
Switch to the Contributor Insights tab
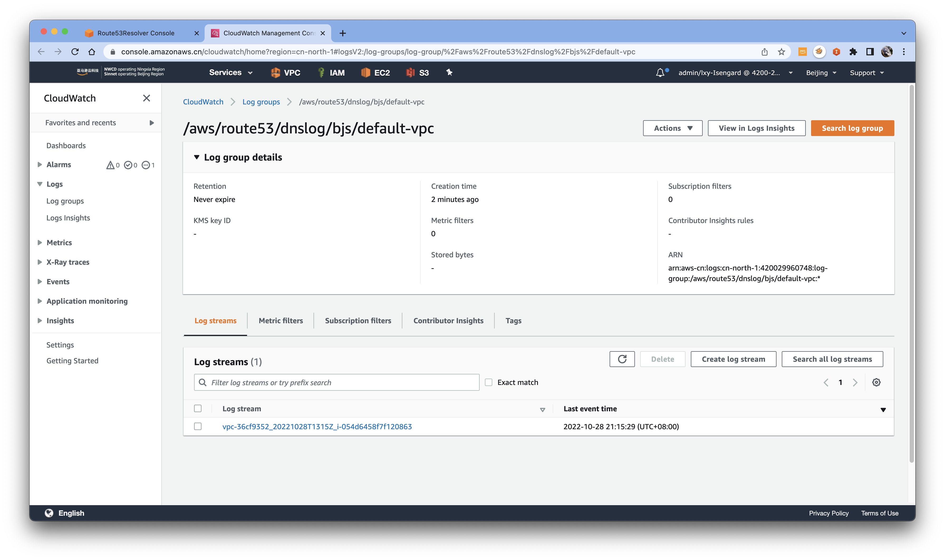coord(448,321)
